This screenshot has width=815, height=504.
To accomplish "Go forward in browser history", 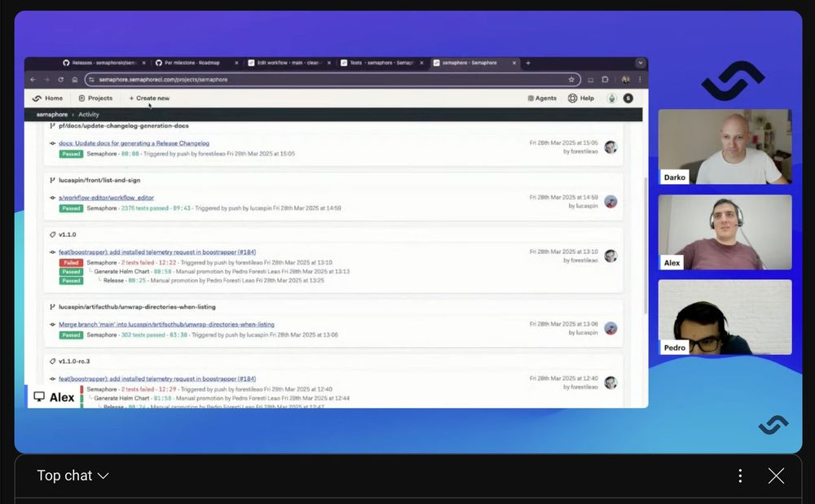I will 46,80.
